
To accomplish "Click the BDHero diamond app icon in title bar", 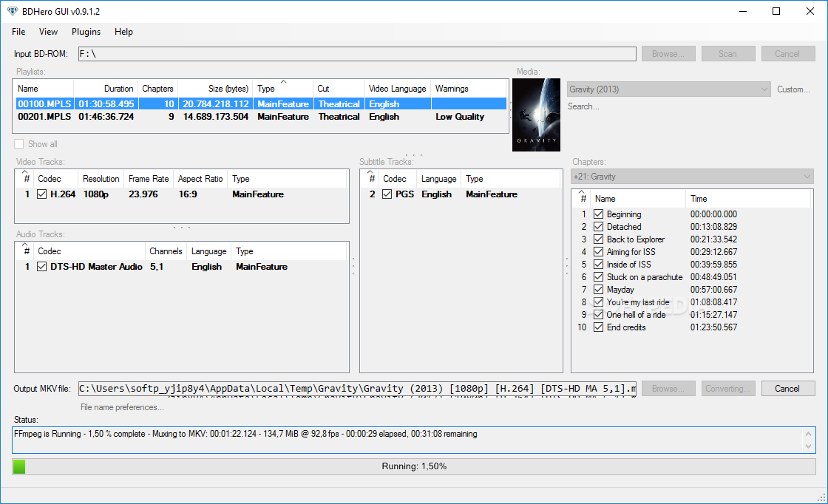I will pos(12,11).
